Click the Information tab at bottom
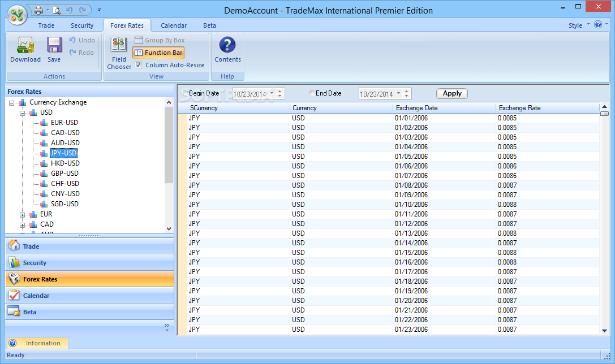The width and height of the screenshot is (615, 364). pos(38,343)
